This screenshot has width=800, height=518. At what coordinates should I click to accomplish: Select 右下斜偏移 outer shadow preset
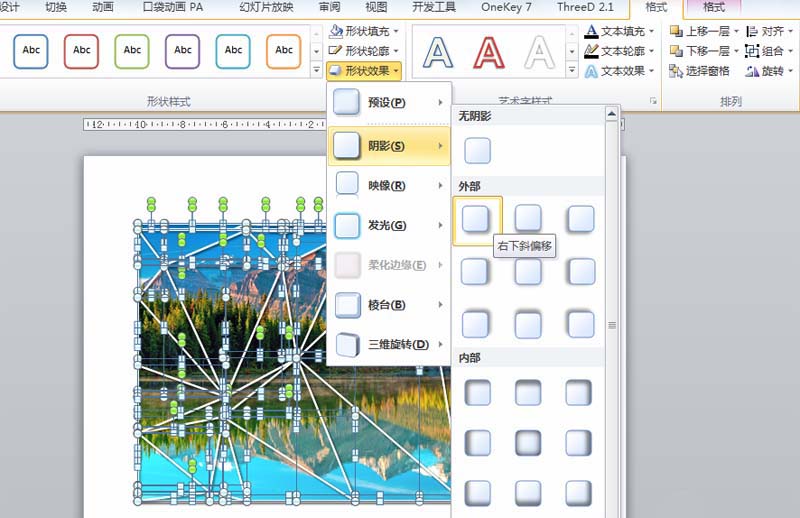476,219
